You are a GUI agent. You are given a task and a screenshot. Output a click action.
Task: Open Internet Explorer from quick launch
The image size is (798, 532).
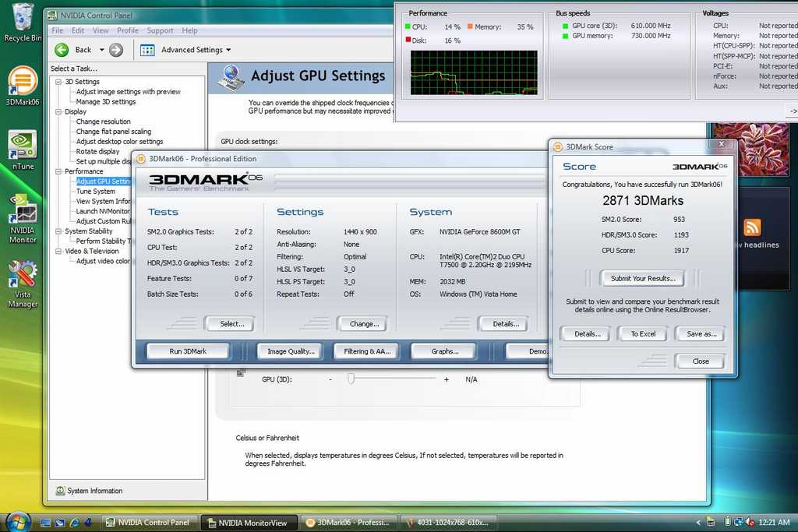[74, 523]
